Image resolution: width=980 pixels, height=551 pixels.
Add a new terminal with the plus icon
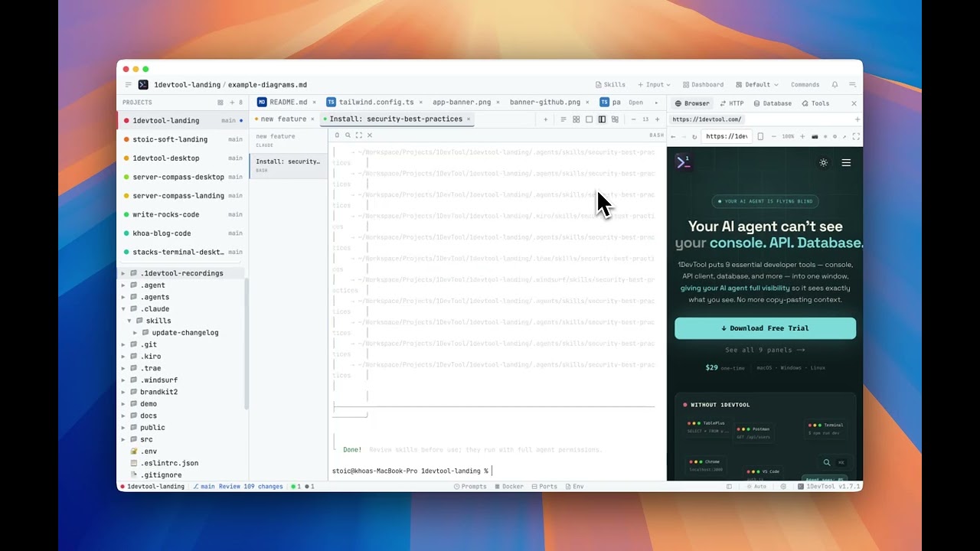546,119
